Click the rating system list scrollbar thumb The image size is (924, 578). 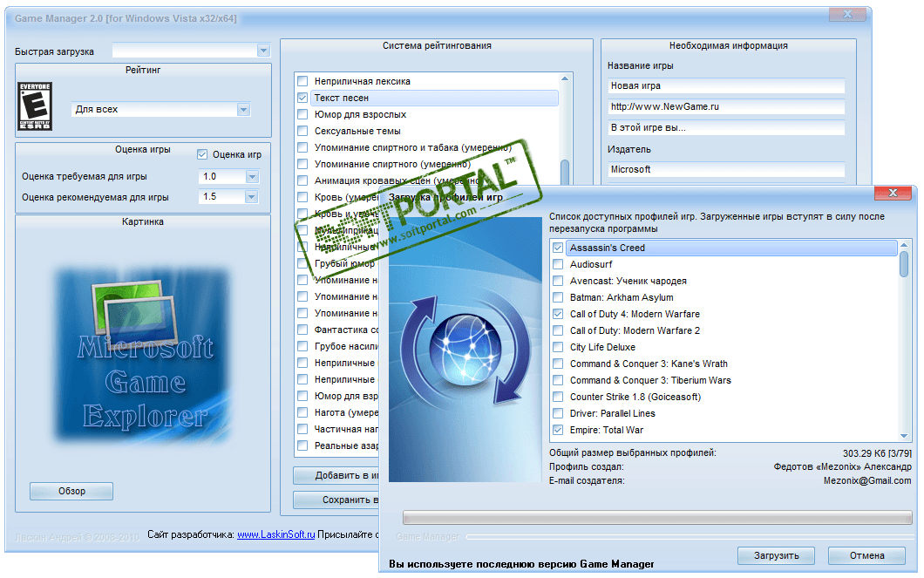pyautogui.click(x=565, y=172)
